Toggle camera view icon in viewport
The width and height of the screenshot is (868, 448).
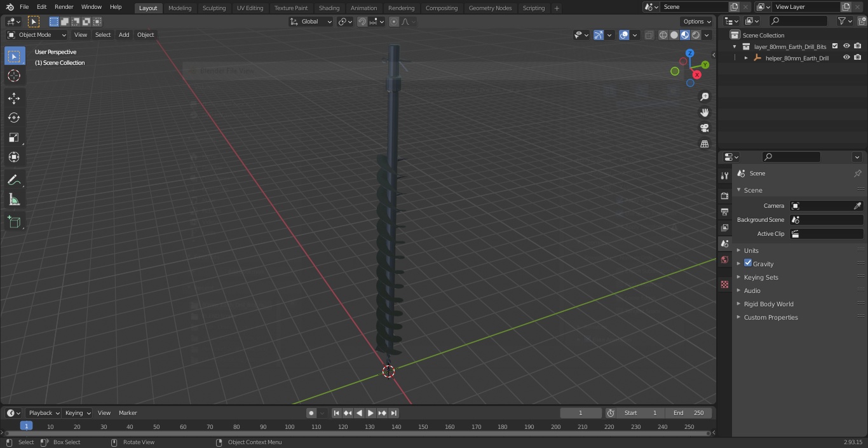tap(704, 128)
